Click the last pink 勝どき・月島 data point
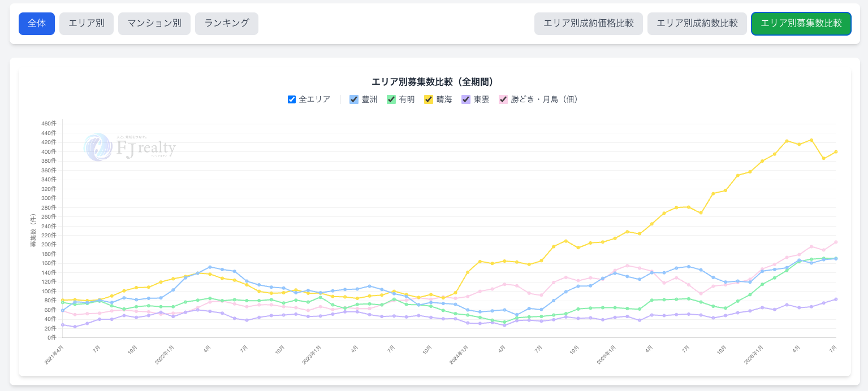This screenshot has width=868, height=391. [836, 242]
